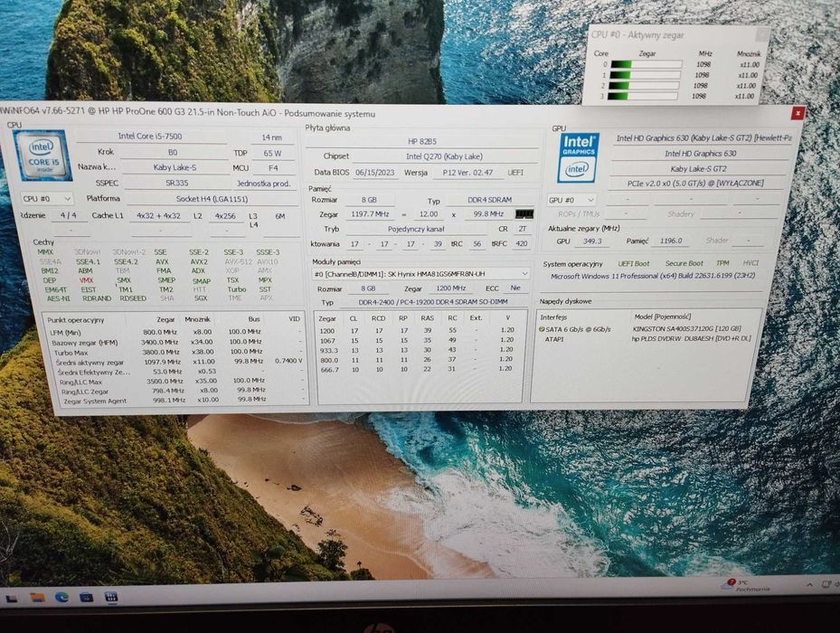Click the HVCI status label
840x633 pixels.
click(x=750, y=263)
